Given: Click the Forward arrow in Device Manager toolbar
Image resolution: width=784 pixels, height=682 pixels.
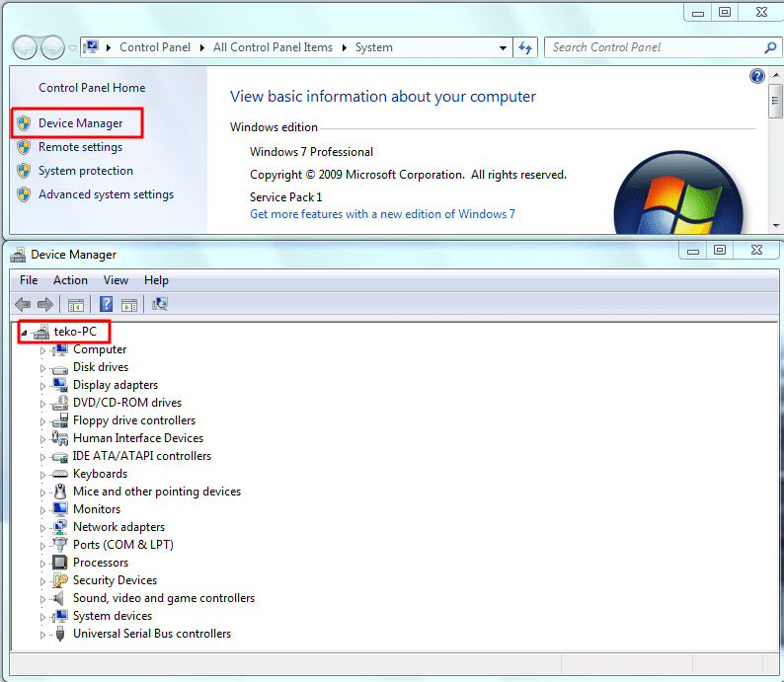Looking at the screenshot, I should [45, 304].
